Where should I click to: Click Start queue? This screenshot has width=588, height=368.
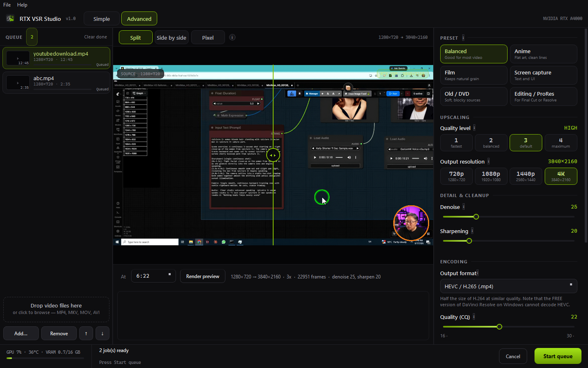[558, 356]
